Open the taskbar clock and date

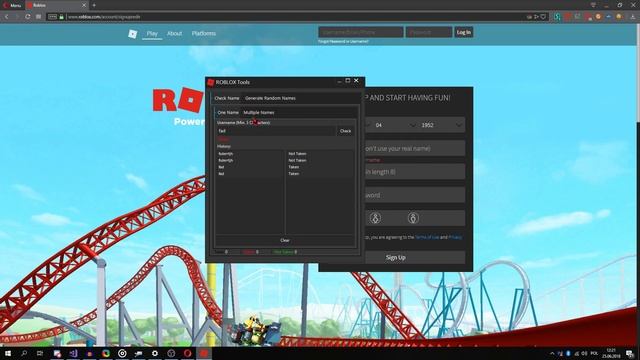[611, 353]
